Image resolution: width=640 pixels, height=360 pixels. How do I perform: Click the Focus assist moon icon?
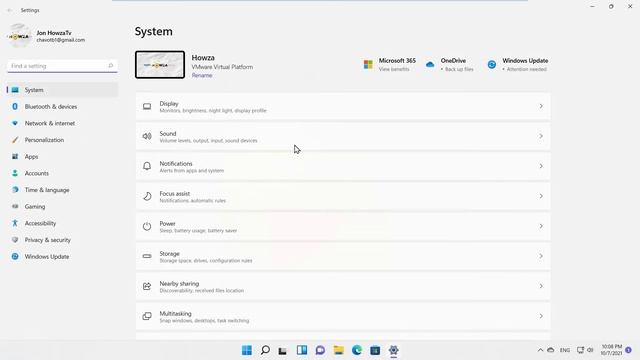point(147,196)
